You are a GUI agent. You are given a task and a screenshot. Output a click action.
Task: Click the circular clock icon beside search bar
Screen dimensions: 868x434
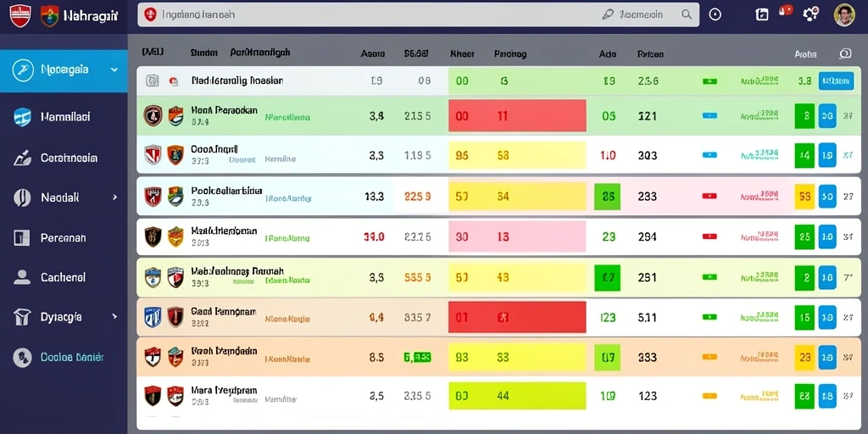[x=715, y=15]
